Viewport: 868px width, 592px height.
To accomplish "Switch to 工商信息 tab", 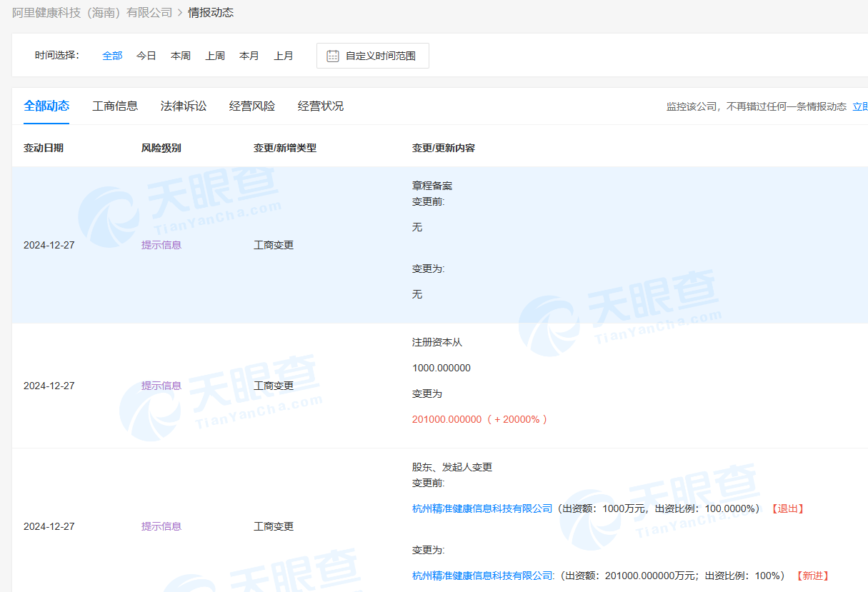I will (x=115, y=106).
